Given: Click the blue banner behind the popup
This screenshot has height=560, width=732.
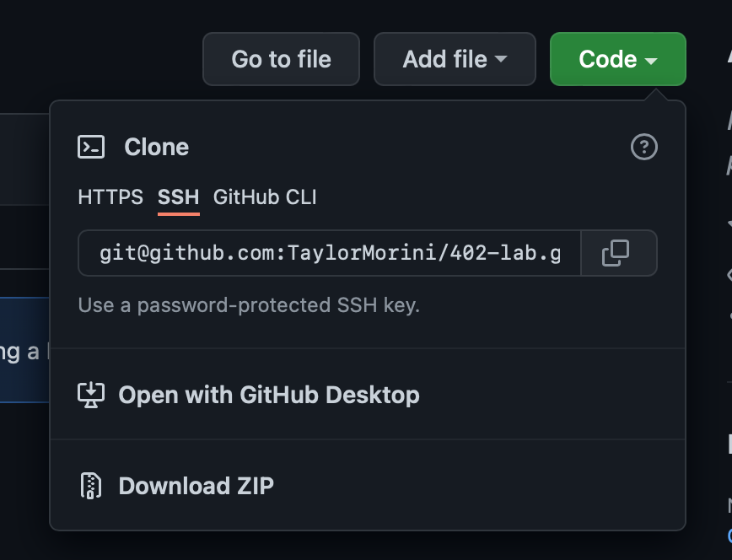Looking at the screenshot, I should 24,350.
